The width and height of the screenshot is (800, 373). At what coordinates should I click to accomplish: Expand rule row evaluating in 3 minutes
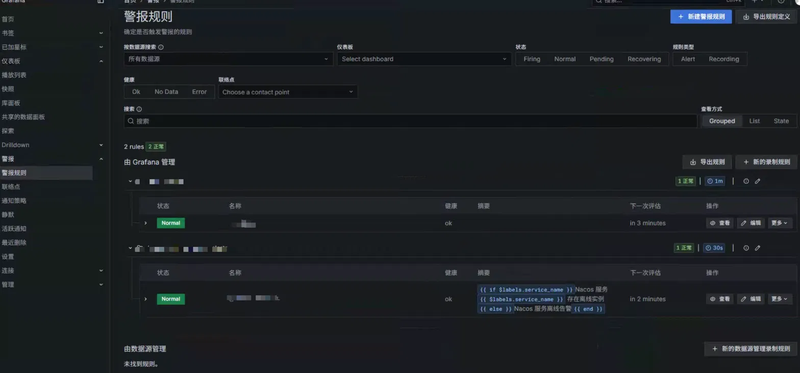[145, 223]
